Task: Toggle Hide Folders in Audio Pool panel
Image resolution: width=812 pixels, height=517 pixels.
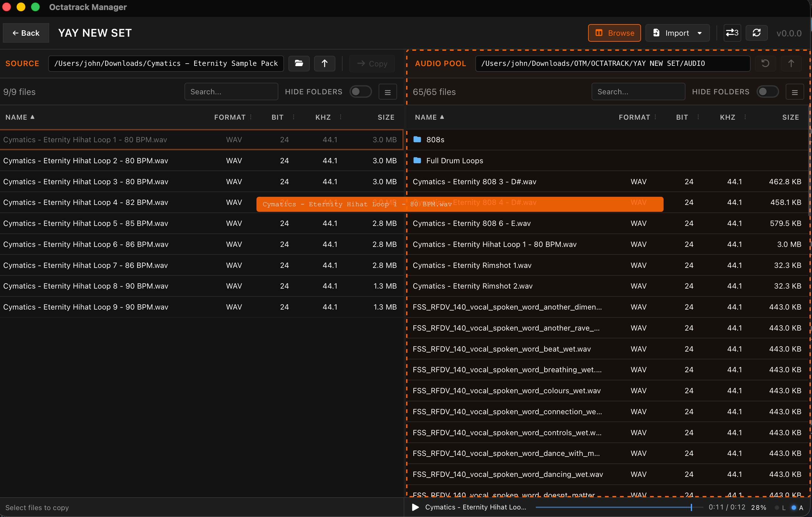Action: click(x=768, y=92)
